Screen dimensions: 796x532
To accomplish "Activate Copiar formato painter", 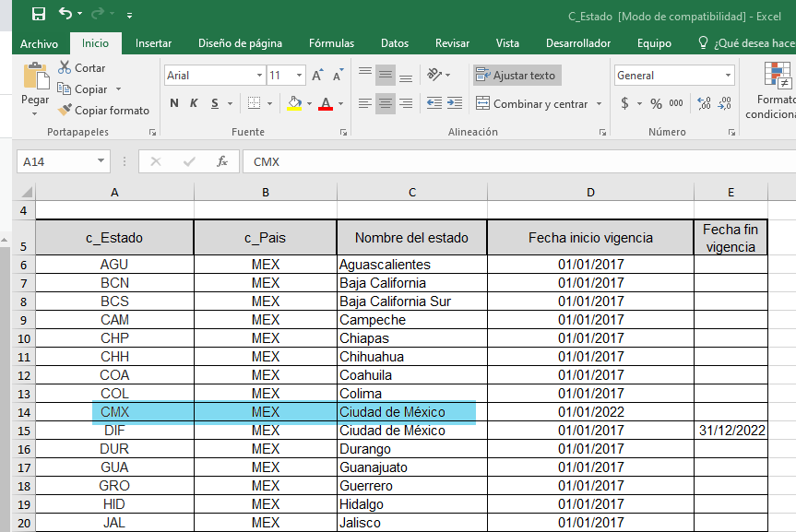I will click(103, 110).
